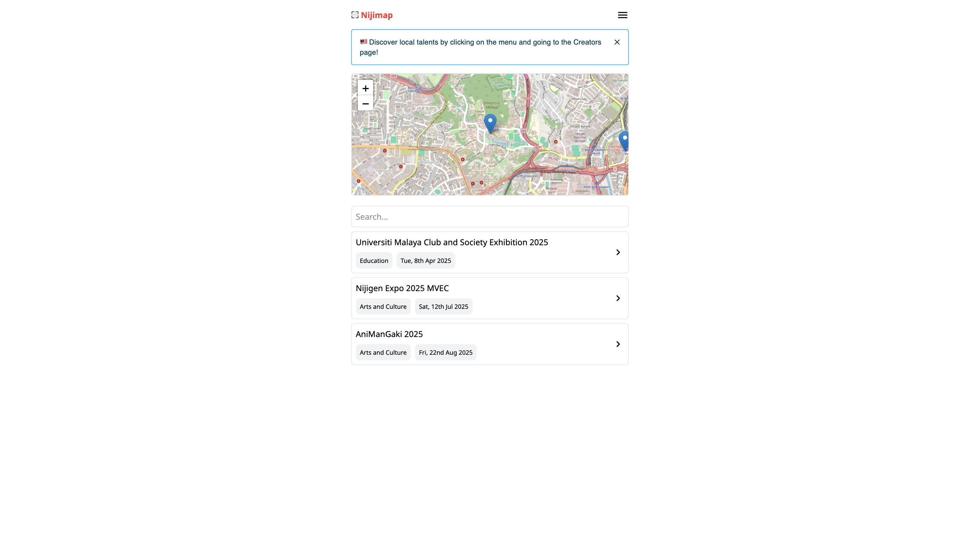The height and width of the screenshot is (551, 980).
Task: Dismiss the Creators page announcement banner
Action: coord(617,42)
